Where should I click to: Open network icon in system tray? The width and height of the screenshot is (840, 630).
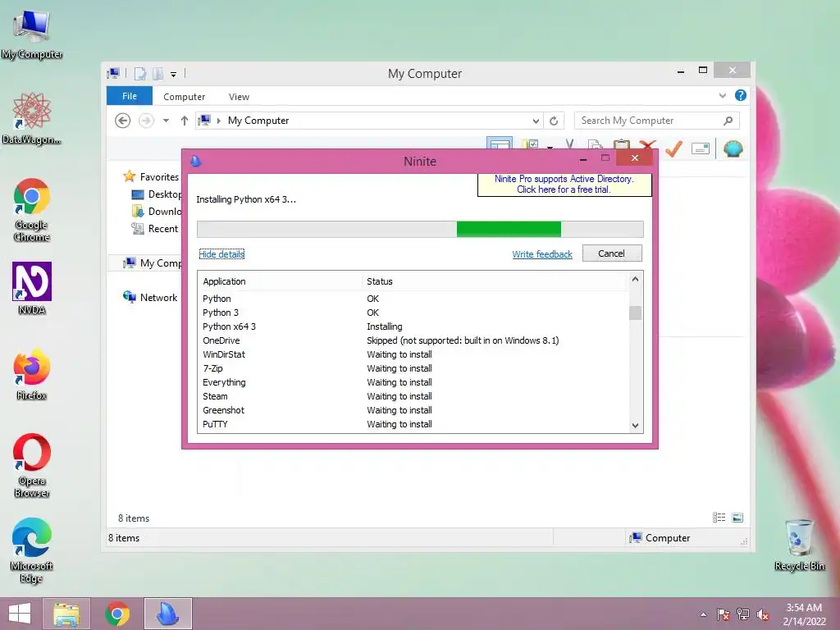pyautogui.click(x=742, y=614)
